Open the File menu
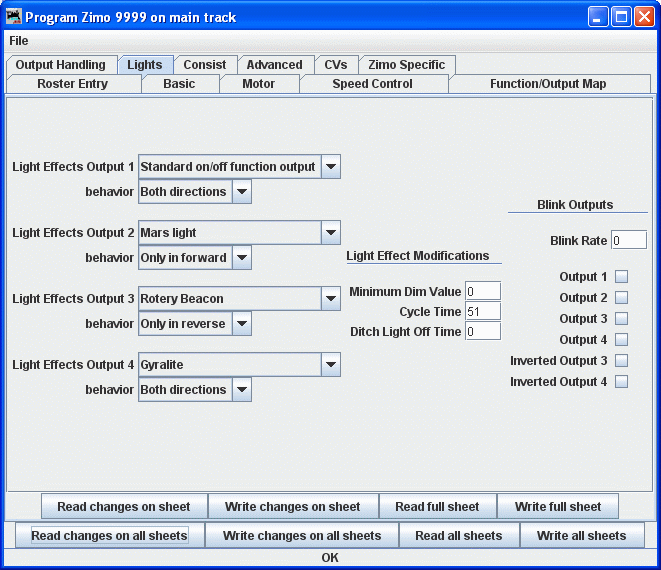This screenshot has width=661, height=570. pos(19,41)
